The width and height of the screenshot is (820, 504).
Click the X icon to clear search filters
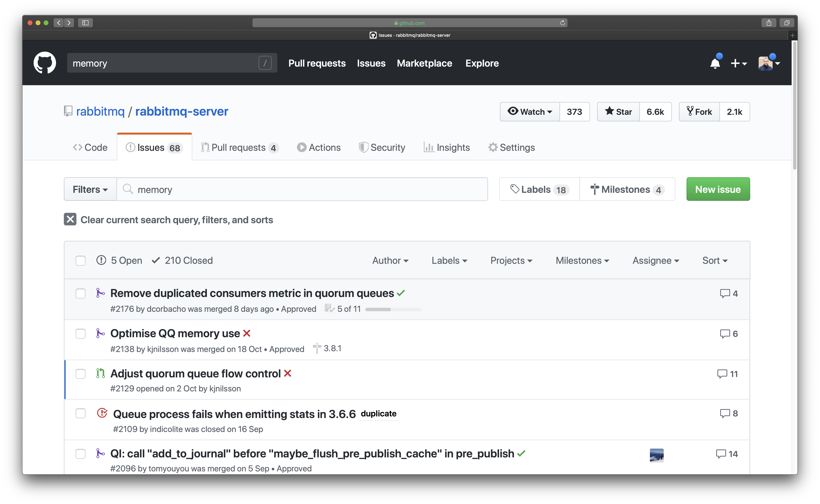70,219
